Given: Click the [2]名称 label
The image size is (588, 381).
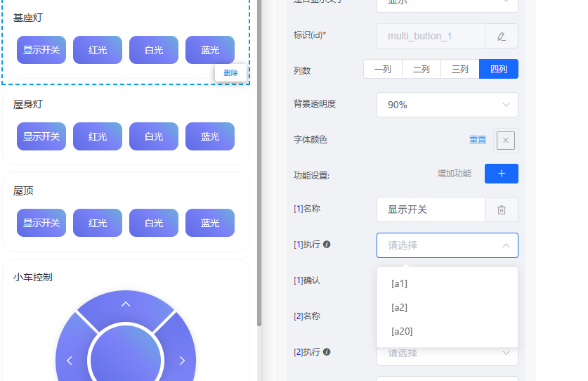Looking at the screenshot, I should click(x=307, y=316).
